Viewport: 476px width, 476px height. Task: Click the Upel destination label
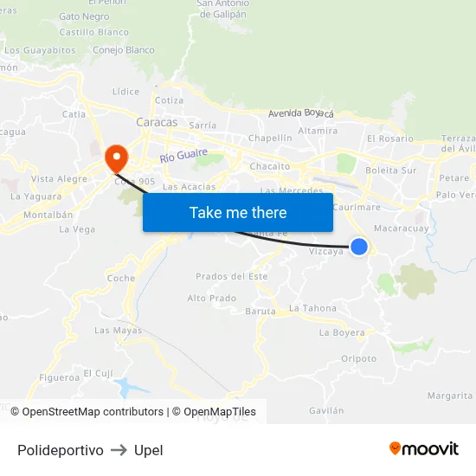(149, 450)
